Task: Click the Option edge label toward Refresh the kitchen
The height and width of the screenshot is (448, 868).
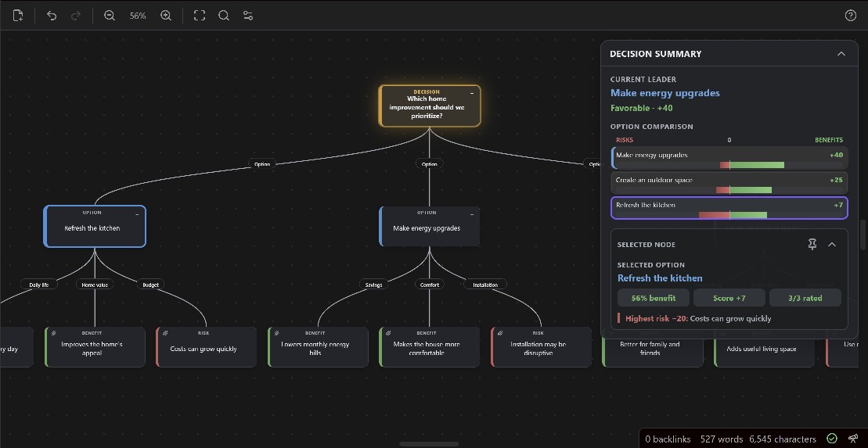Action: point(262,164)
